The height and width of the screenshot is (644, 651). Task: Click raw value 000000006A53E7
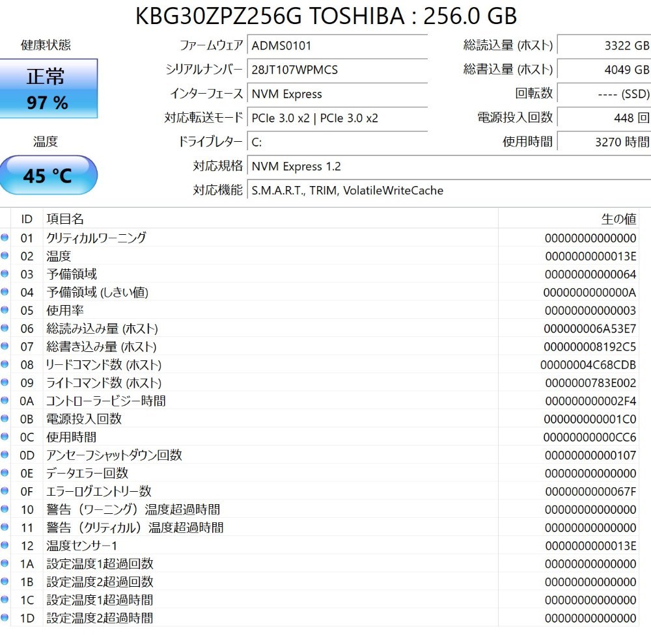tap(590, 329)
